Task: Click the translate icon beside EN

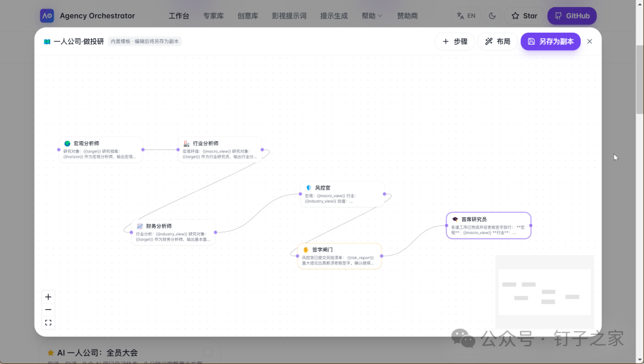Action: (x=460, y=15)
